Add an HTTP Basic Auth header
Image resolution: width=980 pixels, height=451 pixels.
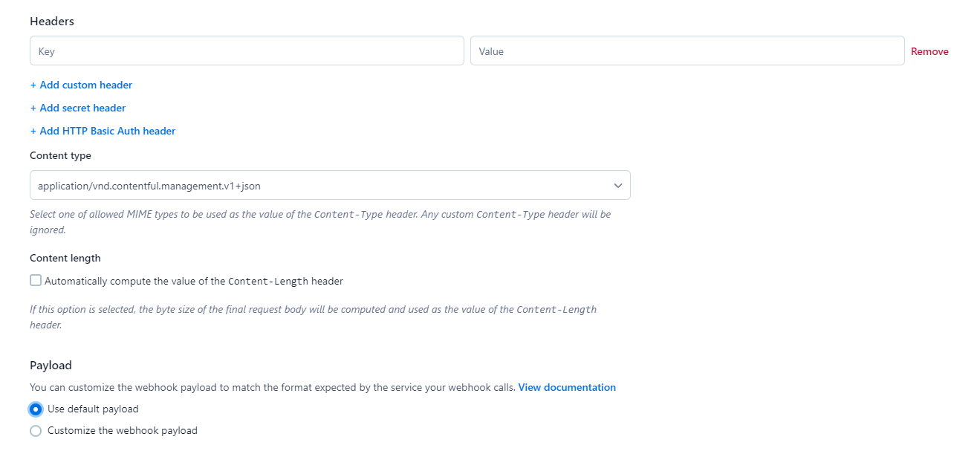pyautogui.click(x=103, y=131)
